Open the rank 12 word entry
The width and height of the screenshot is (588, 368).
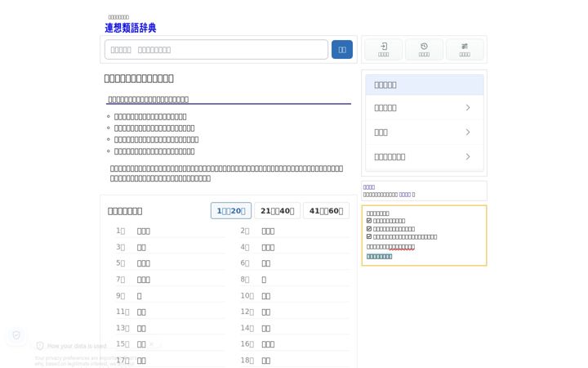266,312
